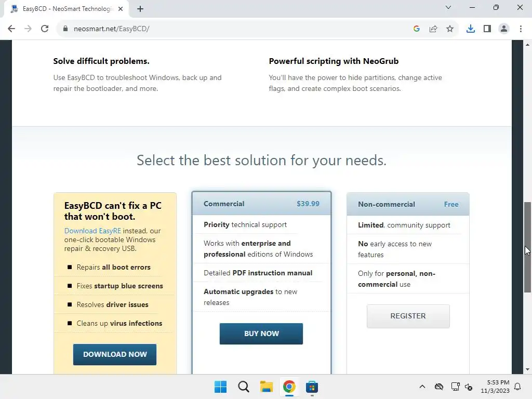Open network status tray icon
Screen dimensions: 532x399
coord(455,387)
